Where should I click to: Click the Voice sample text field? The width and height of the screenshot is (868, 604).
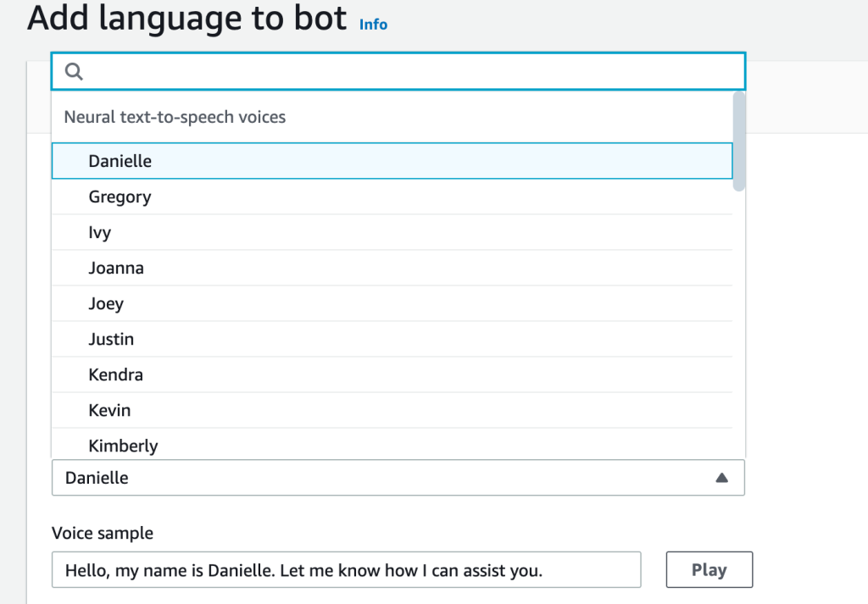[x=346, y=570]
